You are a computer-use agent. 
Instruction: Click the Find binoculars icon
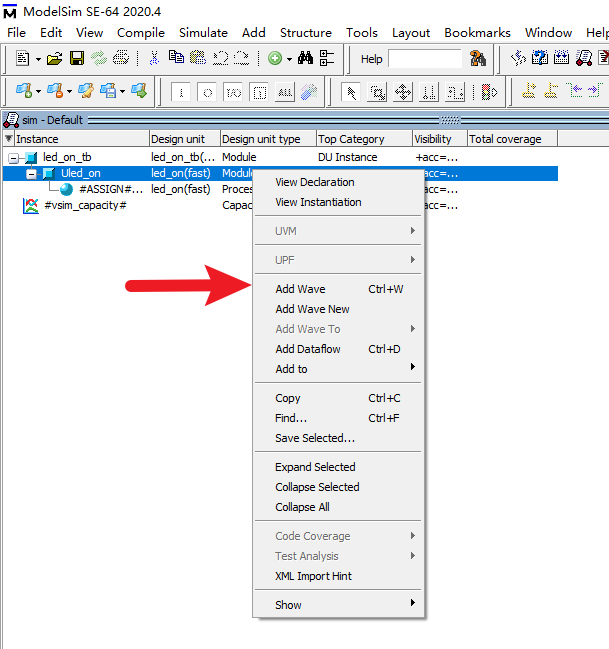pyautogui.click(x=306, y=58)
